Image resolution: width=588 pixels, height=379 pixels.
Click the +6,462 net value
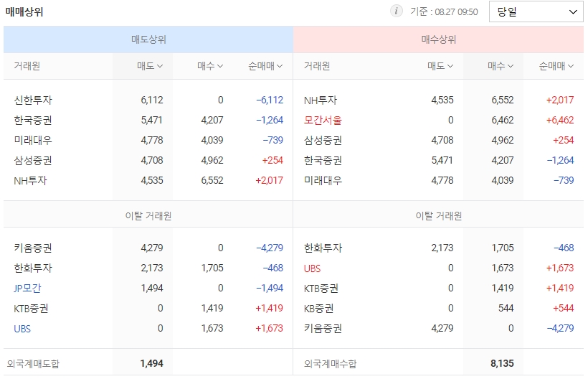560,120
